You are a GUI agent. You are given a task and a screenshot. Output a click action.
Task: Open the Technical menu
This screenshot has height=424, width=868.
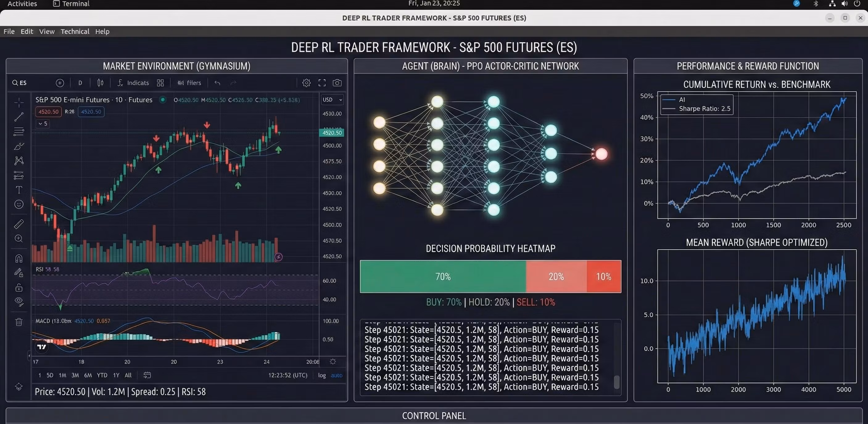tap(75, 31)
